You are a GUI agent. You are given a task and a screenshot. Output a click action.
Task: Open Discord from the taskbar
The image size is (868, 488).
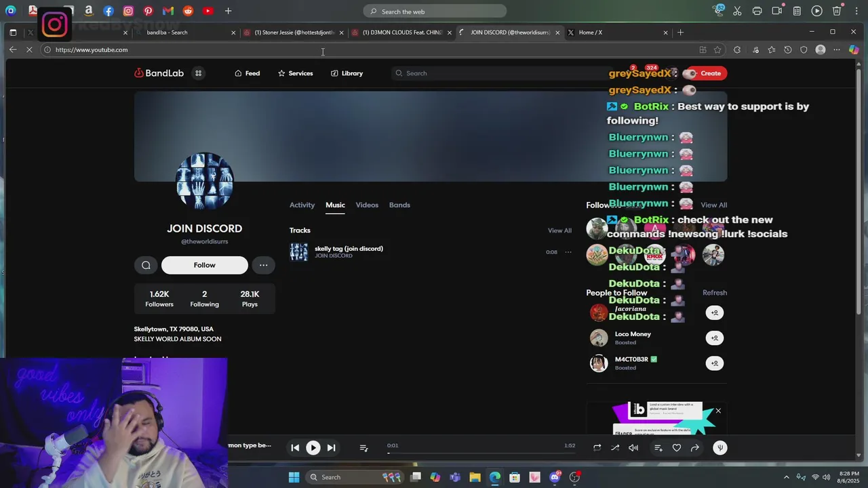click(555, 477)
